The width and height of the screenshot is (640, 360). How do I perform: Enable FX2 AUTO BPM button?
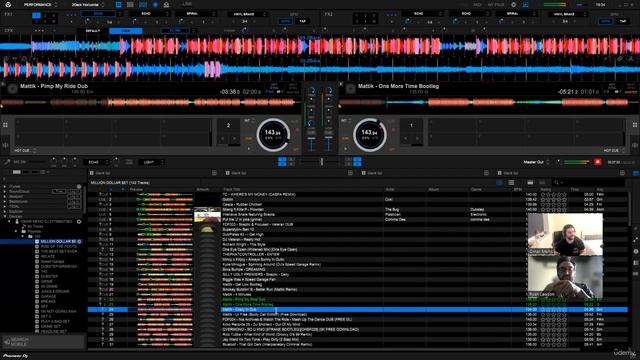pos(605,21)
